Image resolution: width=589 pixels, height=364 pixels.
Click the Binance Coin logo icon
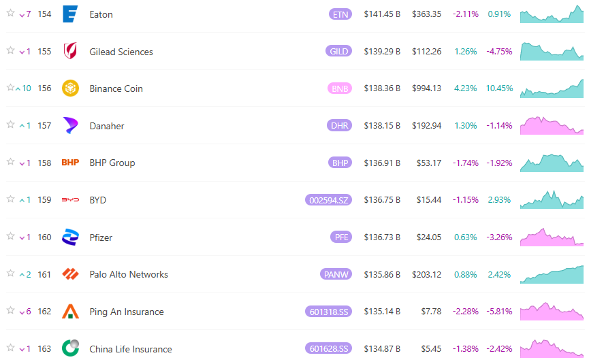click(x=70, y=88)
